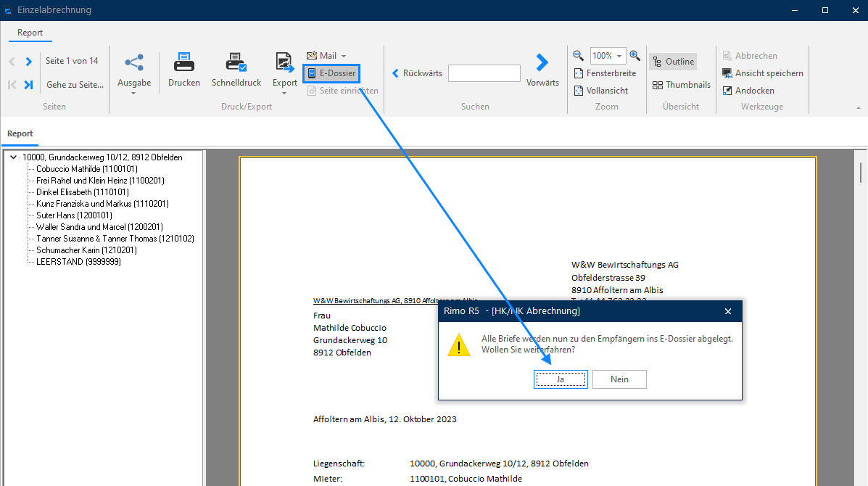868x486 pixels.
Task: Open the Ausgabe dropdown arrow
Action: click(133, 94)
